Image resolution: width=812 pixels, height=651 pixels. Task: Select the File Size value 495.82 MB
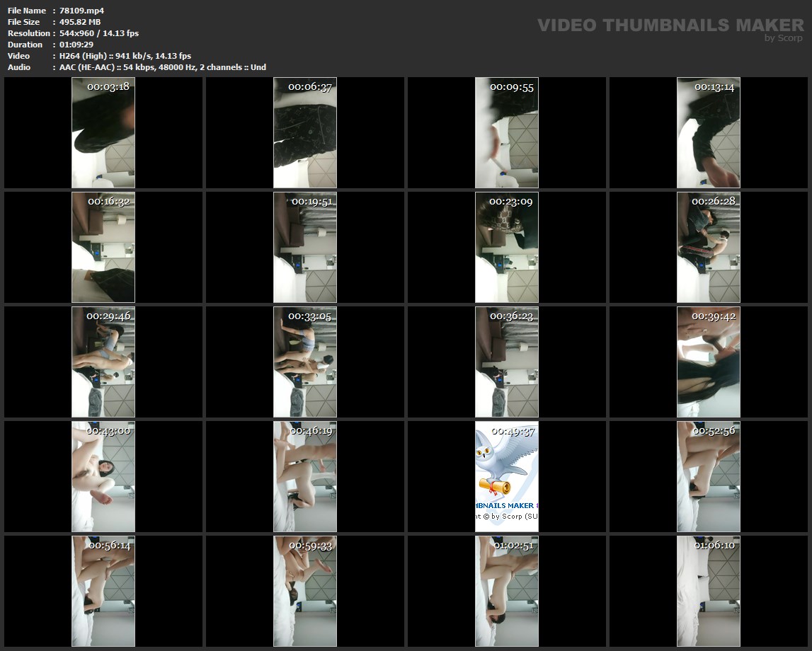tap(80, 22)
